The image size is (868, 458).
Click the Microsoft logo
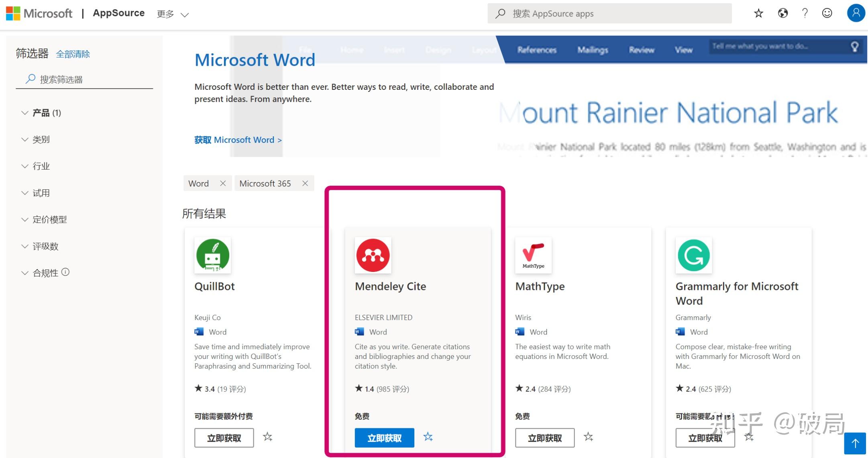click(x=39, y=14)
